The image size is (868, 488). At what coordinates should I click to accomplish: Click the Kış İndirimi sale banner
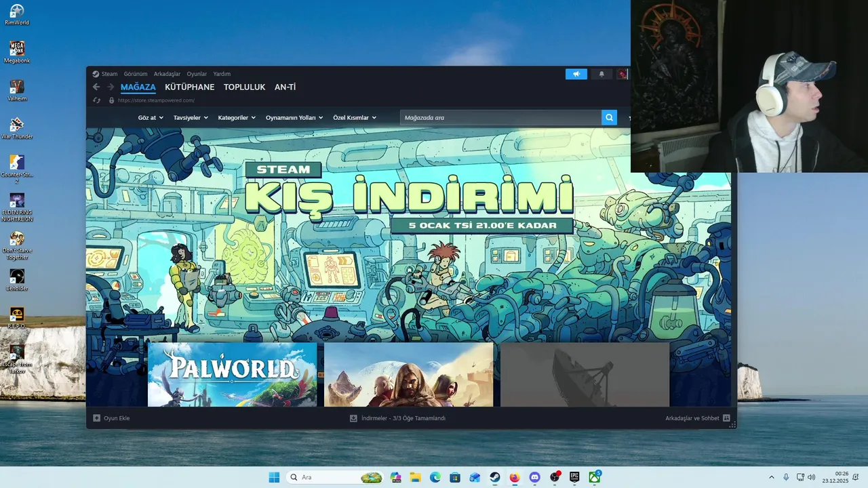point(408,234)
